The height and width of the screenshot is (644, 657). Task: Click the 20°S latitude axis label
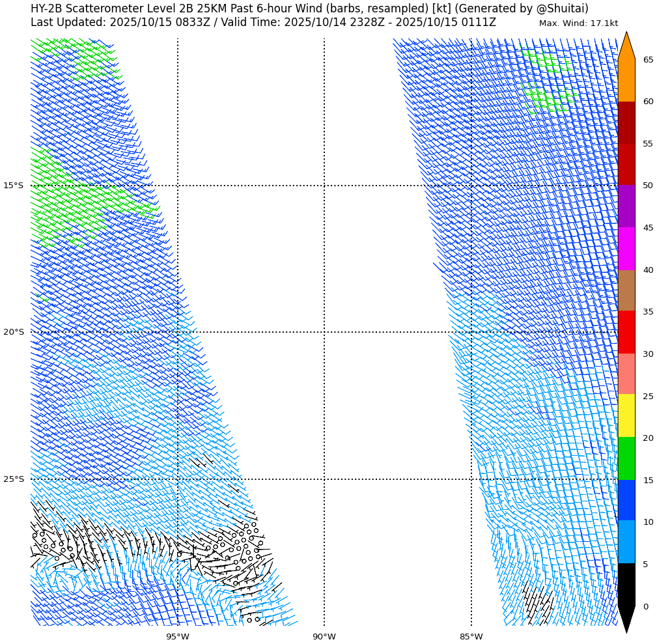13,332
